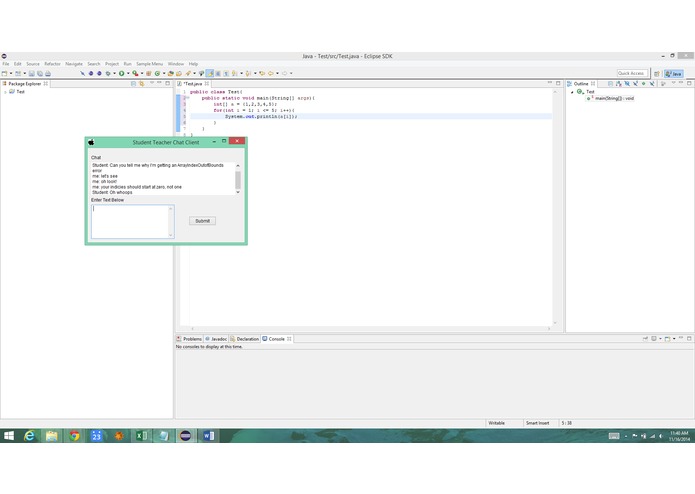
Task: Click the Open Perspective icon
Action: (x=657, y=74)
